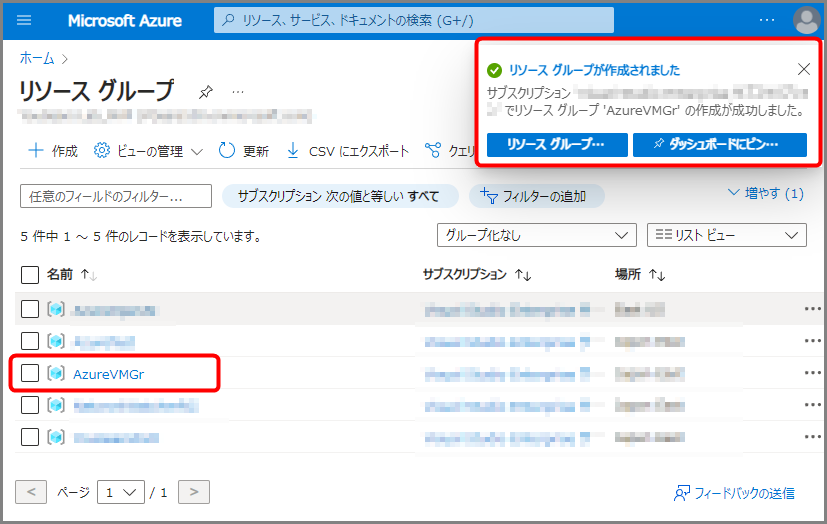Open ellipsis menu for AzureVMGr row
The image size is (827, 524).
[x=813, y=373]
